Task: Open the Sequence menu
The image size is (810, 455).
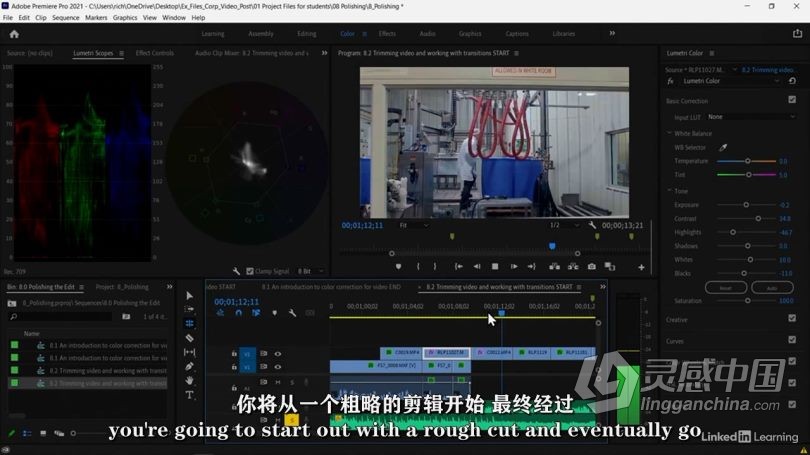Action: pyautogui.click(x=66, y=18)
